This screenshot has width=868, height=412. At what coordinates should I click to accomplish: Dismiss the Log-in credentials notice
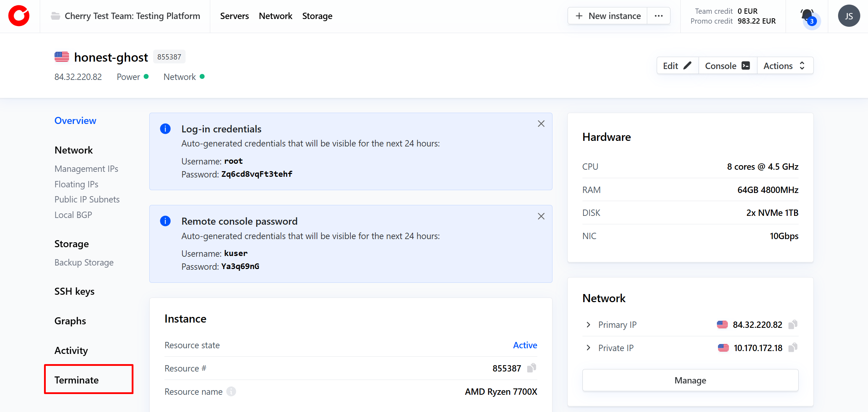tap(541, 124)
